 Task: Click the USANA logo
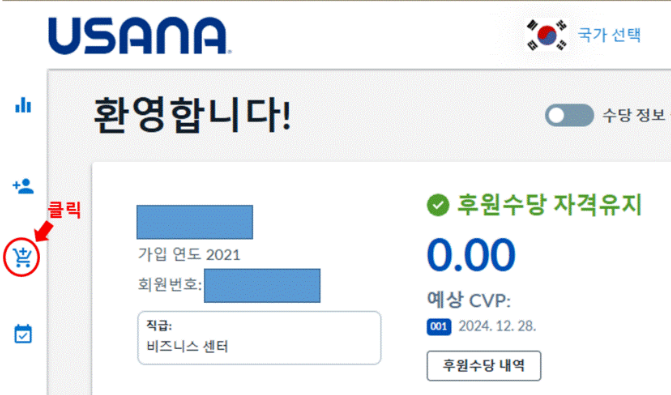coord(140,36)
